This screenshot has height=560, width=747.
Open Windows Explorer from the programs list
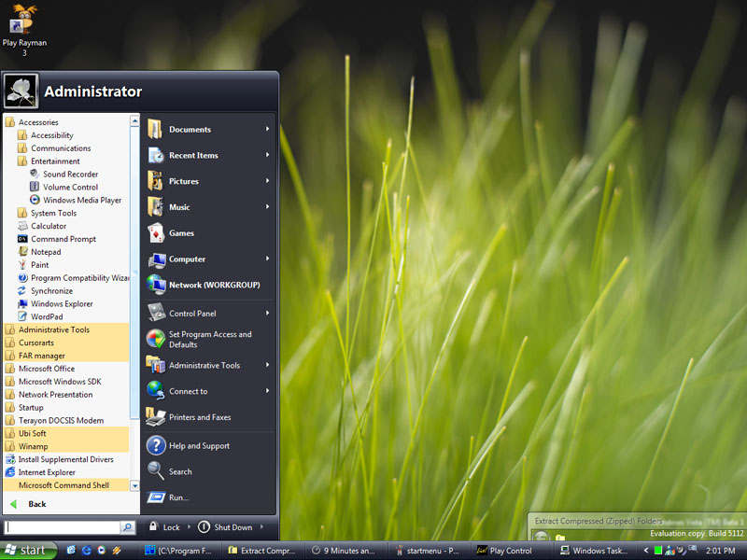coord(56,304)
